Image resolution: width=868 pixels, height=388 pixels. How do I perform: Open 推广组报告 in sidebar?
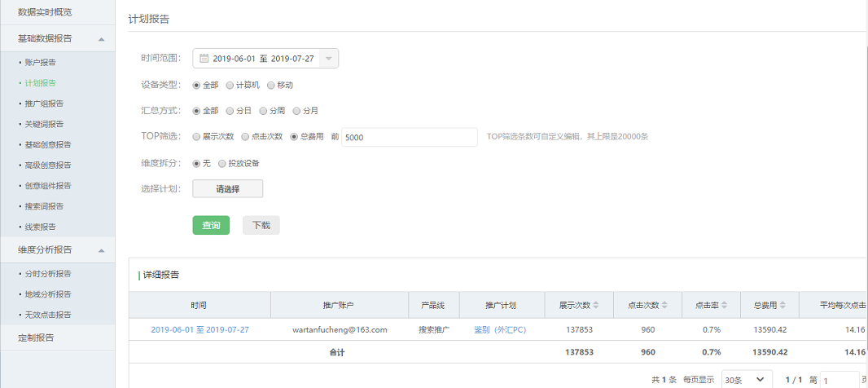click(x=44, y=104)
